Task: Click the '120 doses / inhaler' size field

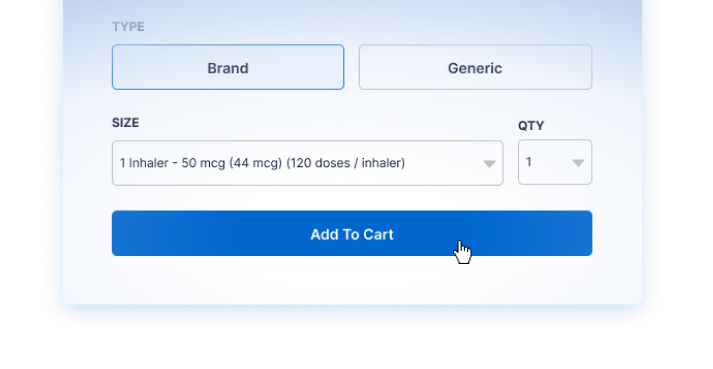Action: click(307, 163)
